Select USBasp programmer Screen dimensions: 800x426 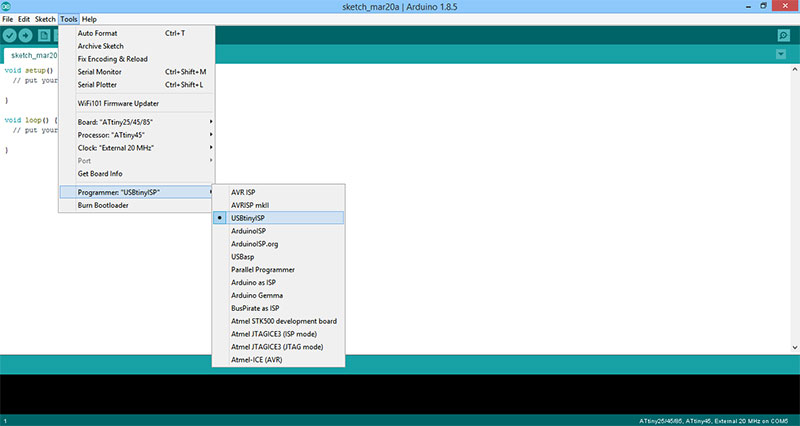click(x=279, y=257)
